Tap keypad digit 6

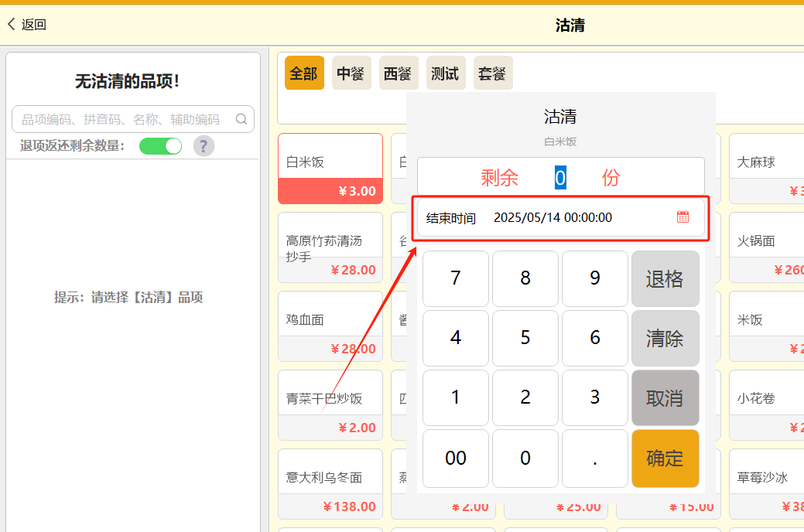click(595, 338)
